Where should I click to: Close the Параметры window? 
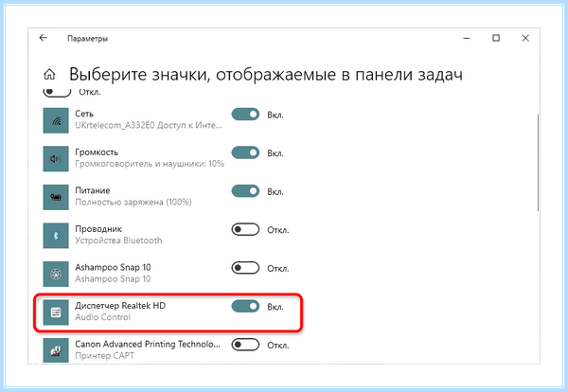pos(525,38)
